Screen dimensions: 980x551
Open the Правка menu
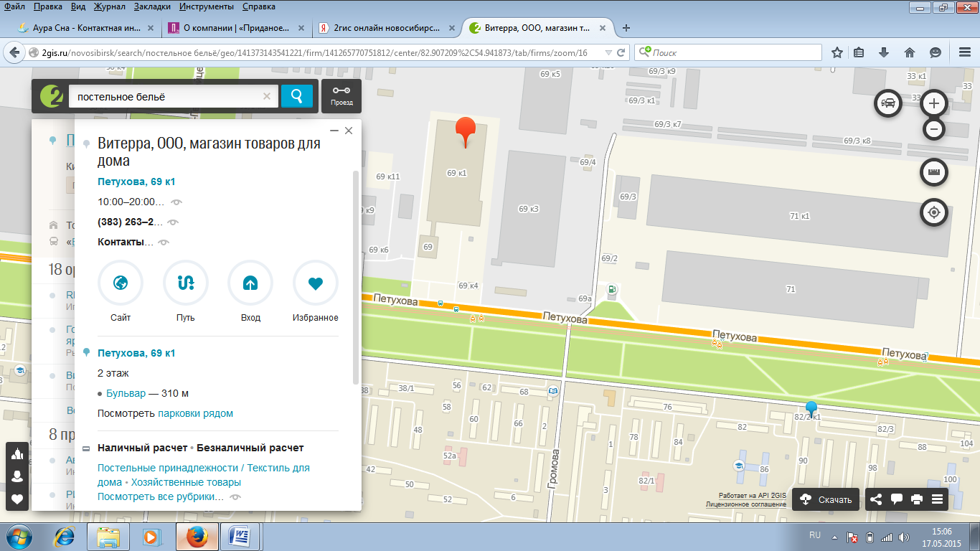[x=47, y=6]
